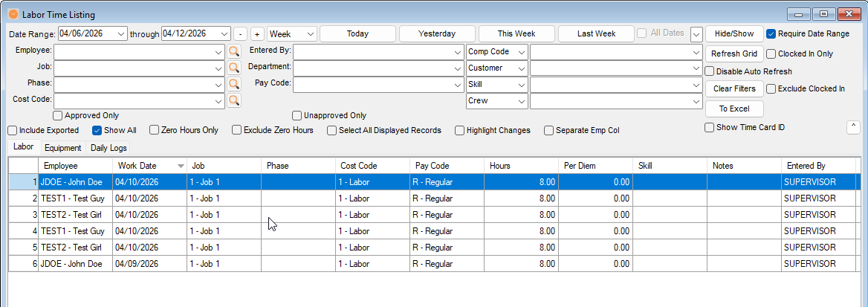The height and width of the screenshot is (307, 868).
Task: Switch to the Equipment tab
Action: (x=63, y=148)
